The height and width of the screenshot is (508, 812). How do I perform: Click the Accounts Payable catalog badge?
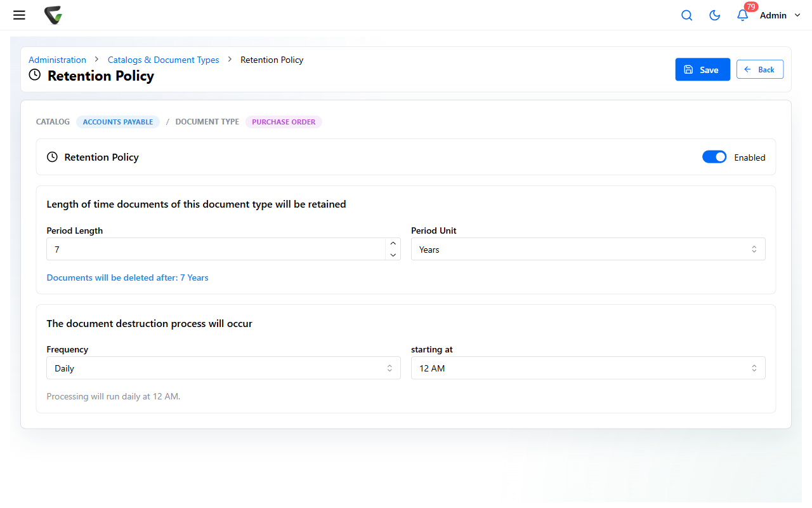pyautogui.click(x=118, y=122)
